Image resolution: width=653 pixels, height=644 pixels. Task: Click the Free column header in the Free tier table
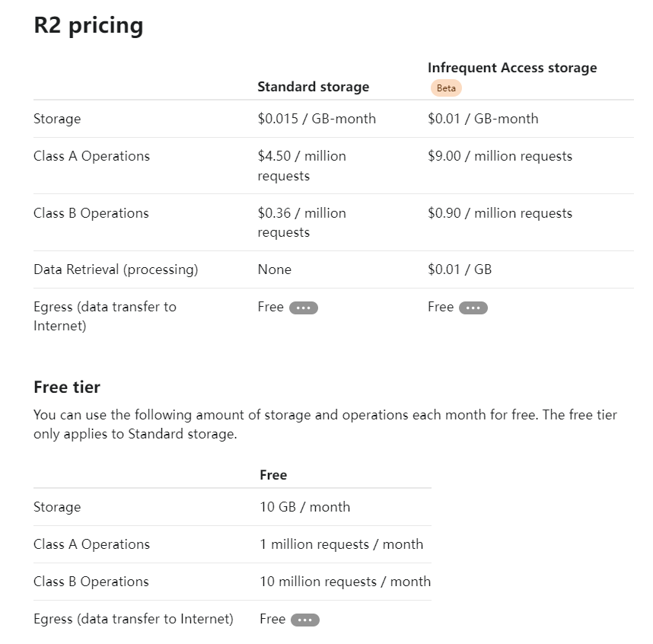[x=273, y=475]
